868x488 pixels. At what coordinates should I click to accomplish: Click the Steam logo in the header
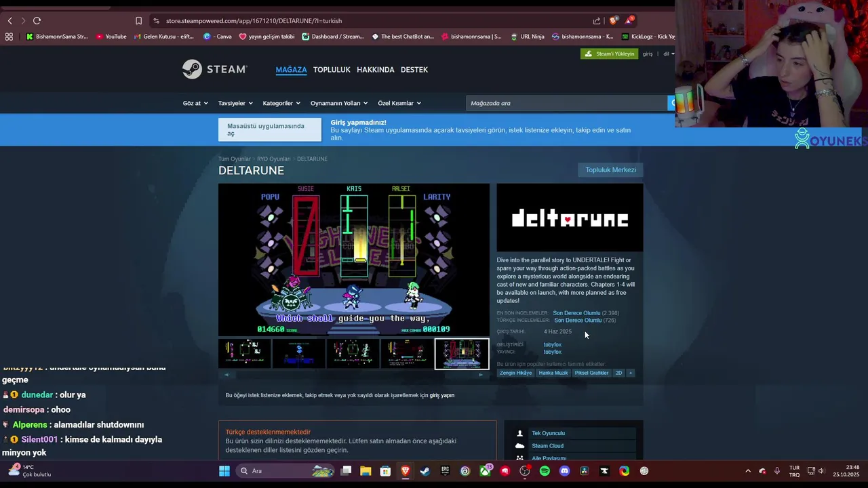(x=214, y=69)
